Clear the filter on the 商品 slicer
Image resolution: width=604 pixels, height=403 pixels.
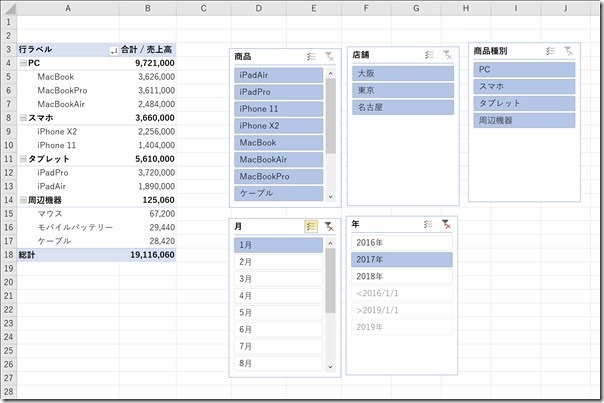click(329, 57)
